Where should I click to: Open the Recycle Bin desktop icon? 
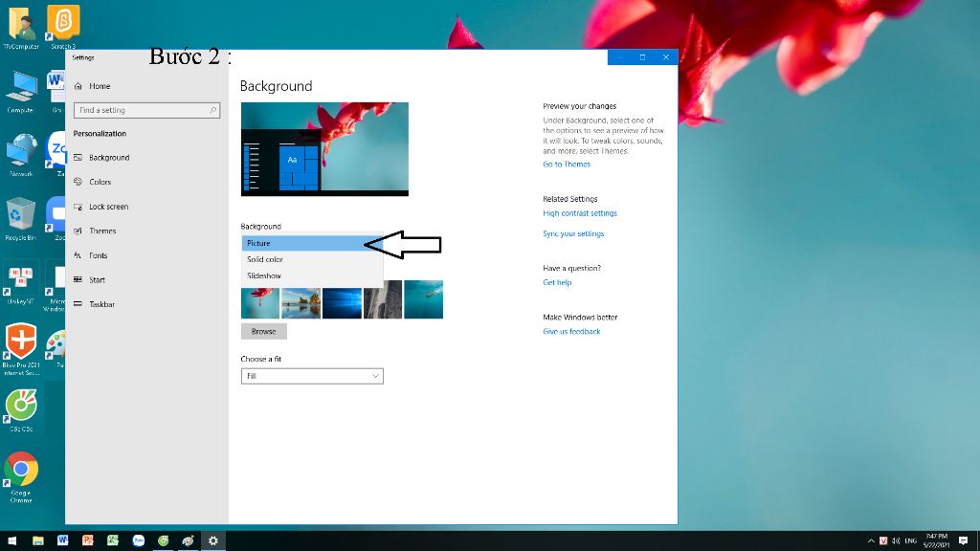click(x=20, y=214)
